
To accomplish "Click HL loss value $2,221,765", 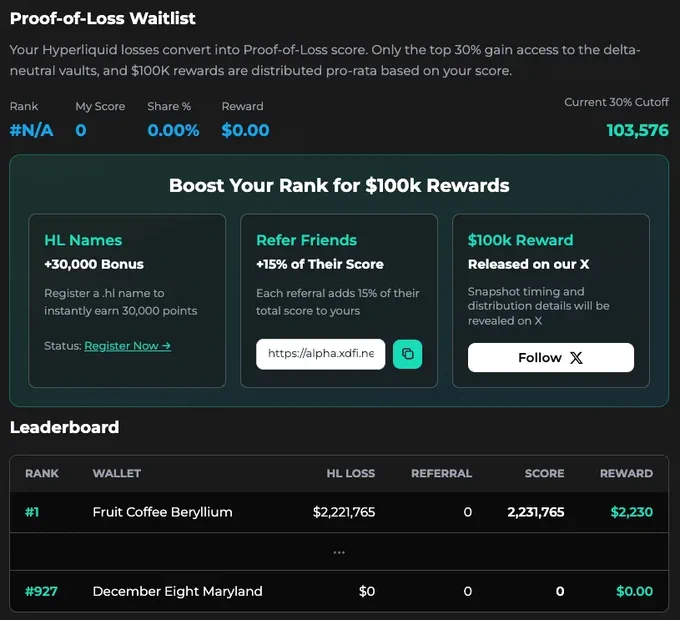I will pyautogui.click(x=344, y=512).
